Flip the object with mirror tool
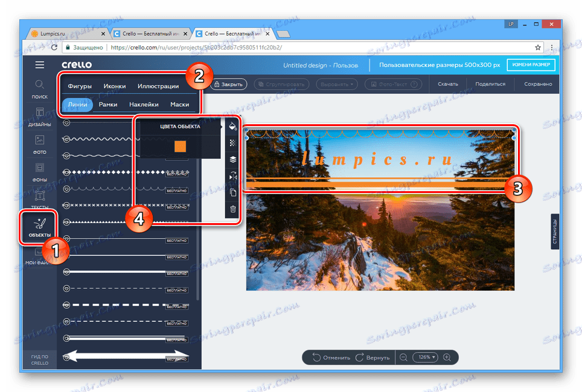582x392 pixels. tap(232, 175)
